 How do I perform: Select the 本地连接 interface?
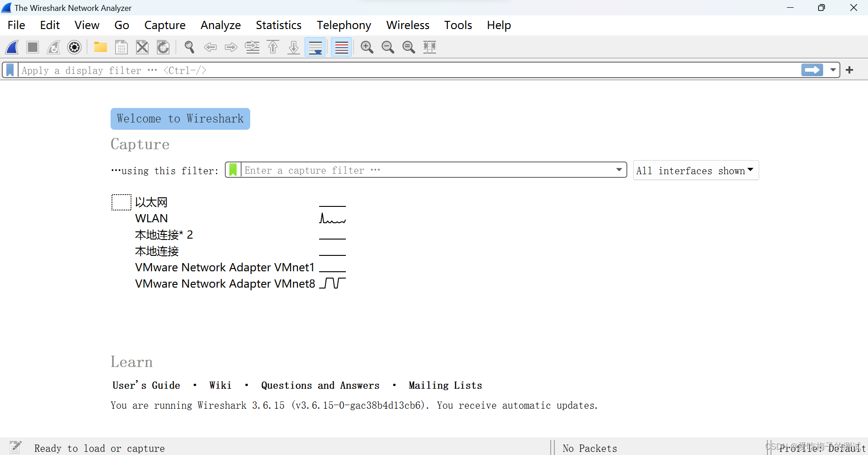[x=157, y=251]
